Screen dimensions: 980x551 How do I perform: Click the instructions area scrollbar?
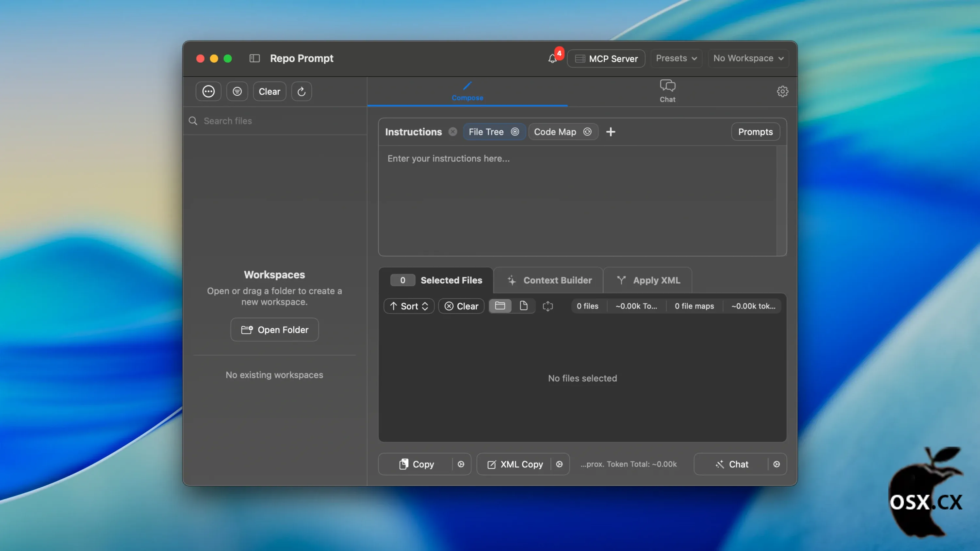tap(781, 200)
